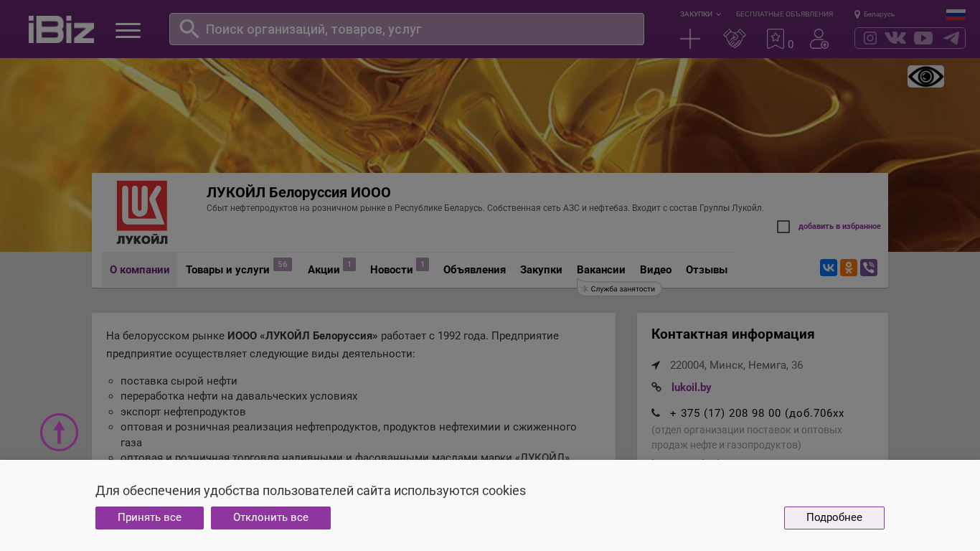Viewport: 980px width, 551px height.
Task: Click the cookies notice text
Action: pyautogui.click(x=311, y=491)
